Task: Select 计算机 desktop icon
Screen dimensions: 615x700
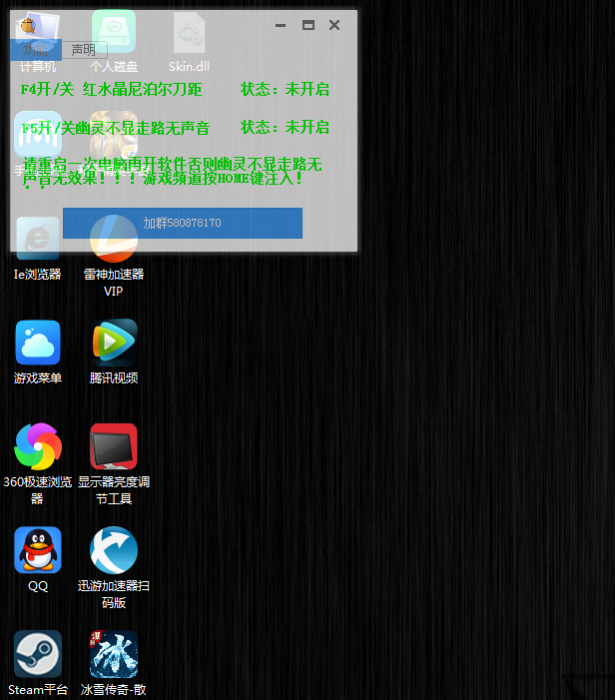Action: [38, 42]
